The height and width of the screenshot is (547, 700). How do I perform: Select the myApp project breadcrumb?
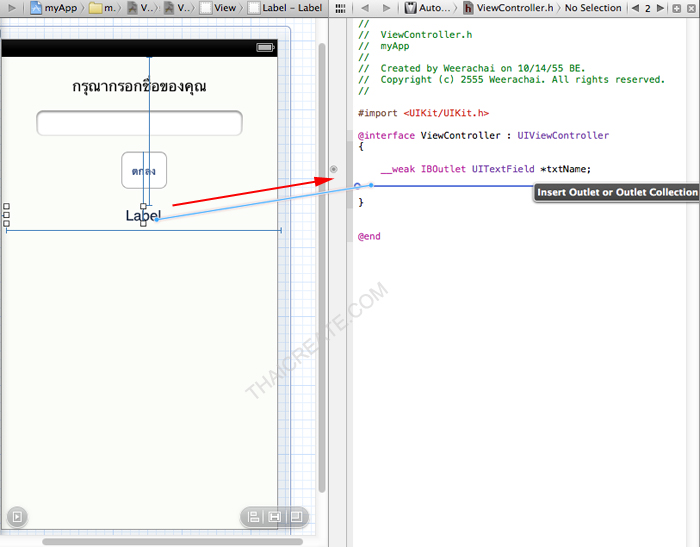[x=53, y=8]
